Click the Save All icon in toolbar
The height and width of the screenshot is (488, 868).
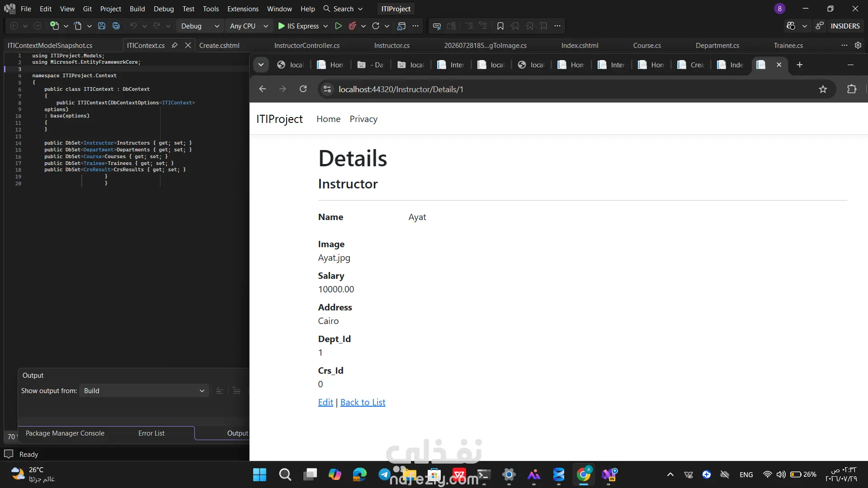pos(116,26)
